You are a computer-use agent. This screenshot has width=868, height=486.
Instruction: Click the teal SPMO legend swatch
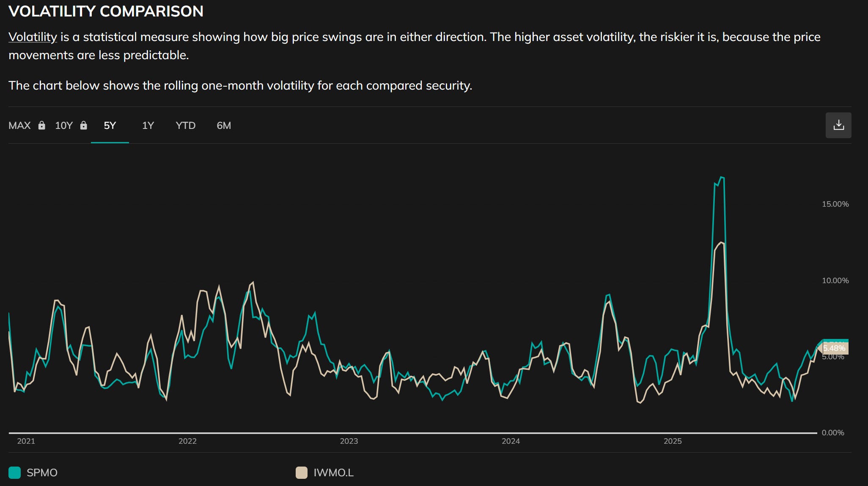pyautogui.click(x=15, y=472)
